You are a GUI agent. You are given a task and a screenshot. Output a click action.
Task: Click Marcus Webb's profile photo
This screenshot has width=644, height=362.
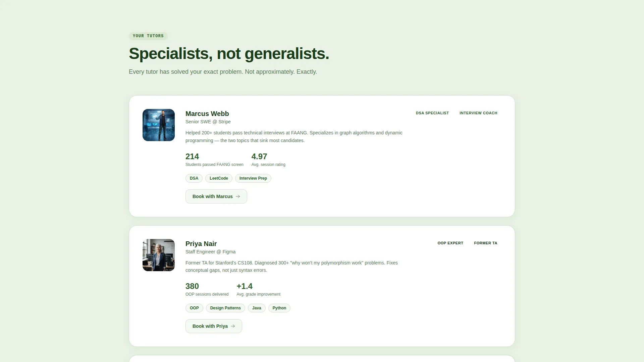point(159,125)
